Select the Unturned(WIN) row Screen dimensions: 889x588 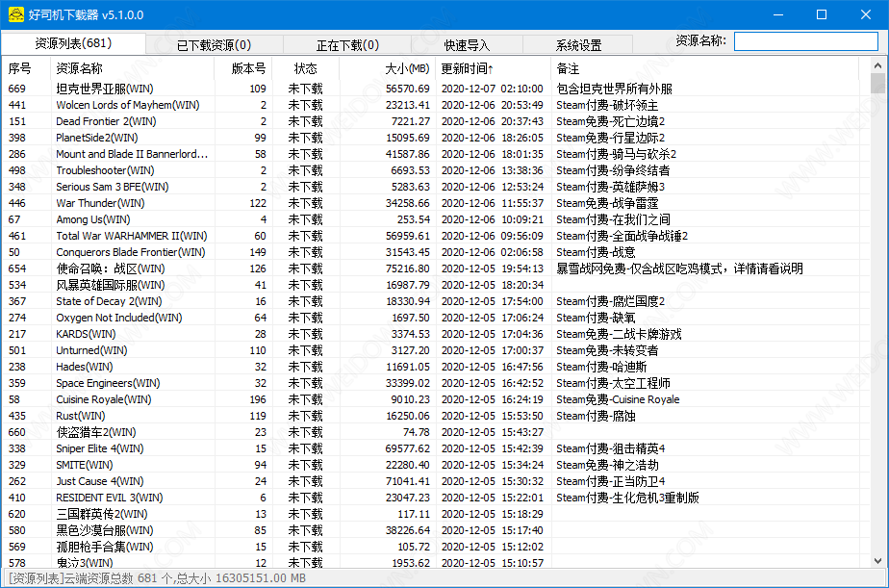click(x=436, y=350)
